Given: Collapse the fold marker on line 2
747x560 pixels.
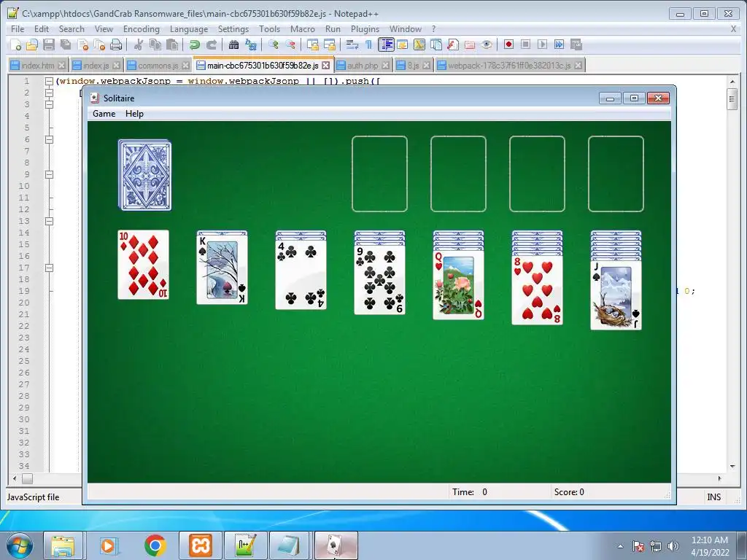Looking at the screenshot, I should [x=49, y=93].
